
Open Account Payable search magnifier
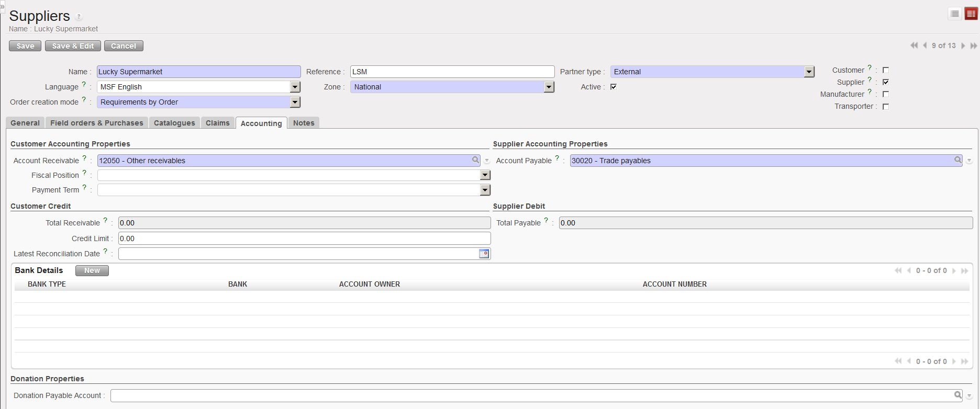pos(957,160)
